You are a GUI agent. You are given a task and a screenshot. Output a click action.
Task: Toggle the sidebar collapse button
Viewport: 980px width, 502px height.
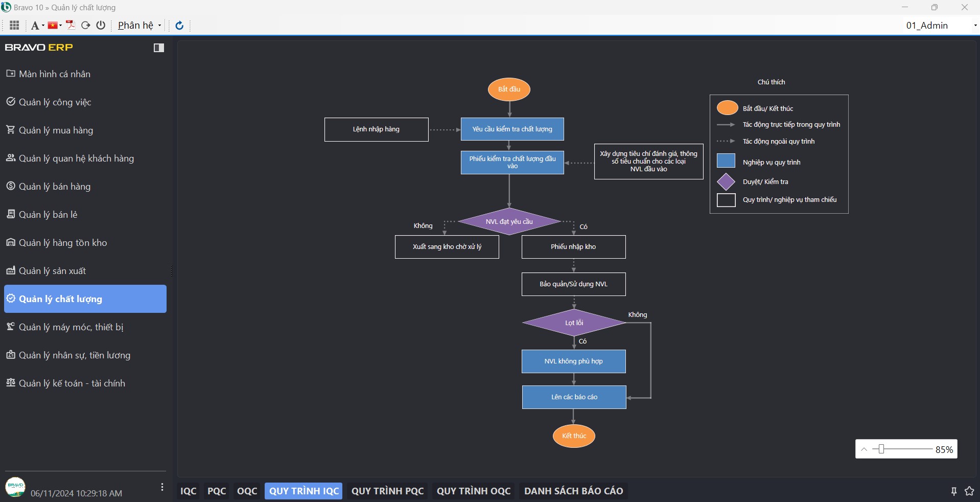tap(159, 48)
